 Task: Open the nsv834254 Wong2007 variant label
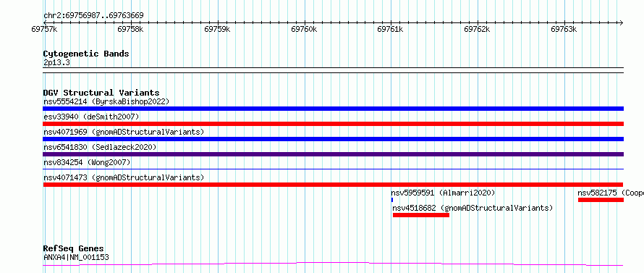click(x=87, y=162)
